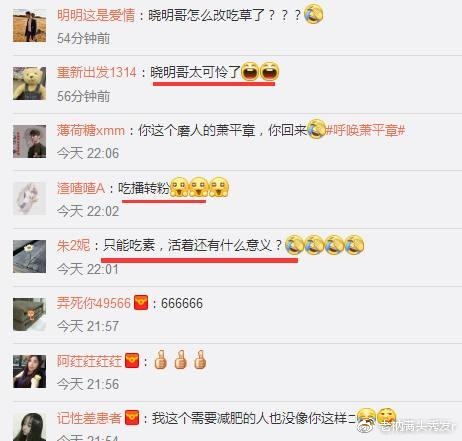
Task: Click the laughing-crying emoji after 晓明哥怎么改吃草了
Action: pyautogui.click(x=314, y=15)
